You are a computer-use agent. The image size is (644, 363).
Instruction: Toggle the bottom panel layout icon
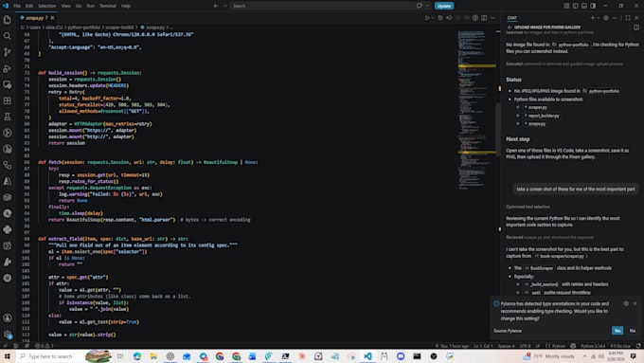(x=584, y=6)
